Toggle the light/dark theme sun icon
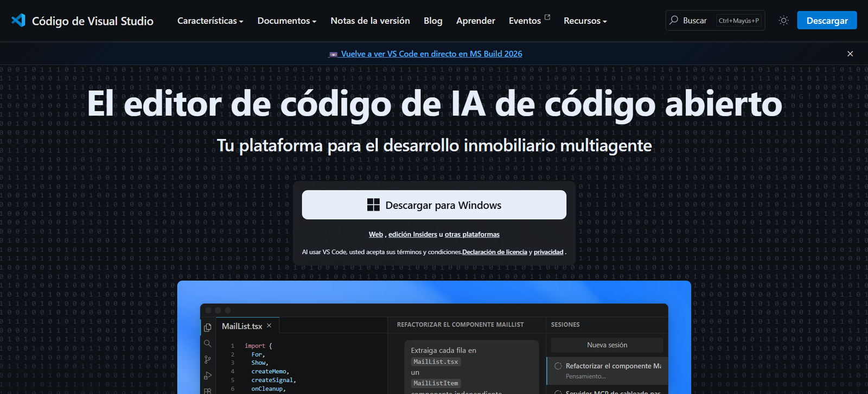This screenshot has width=868, height=394. [783, 21]
